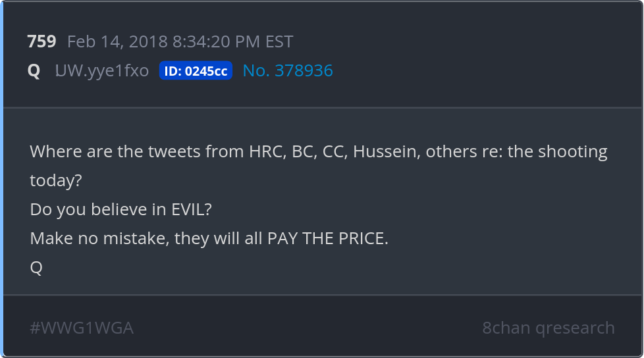This screenshot has width=644, height=358.
Task: Click the word "today?" in post body
Action: point(56,180)
